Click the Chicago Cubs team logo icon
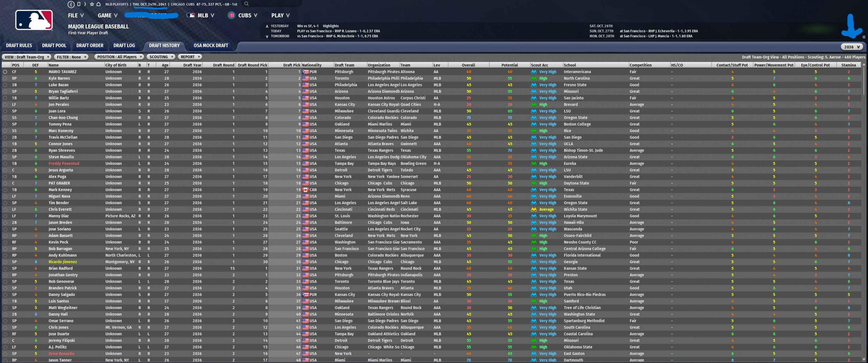868x363 pixels. [231, 16]
